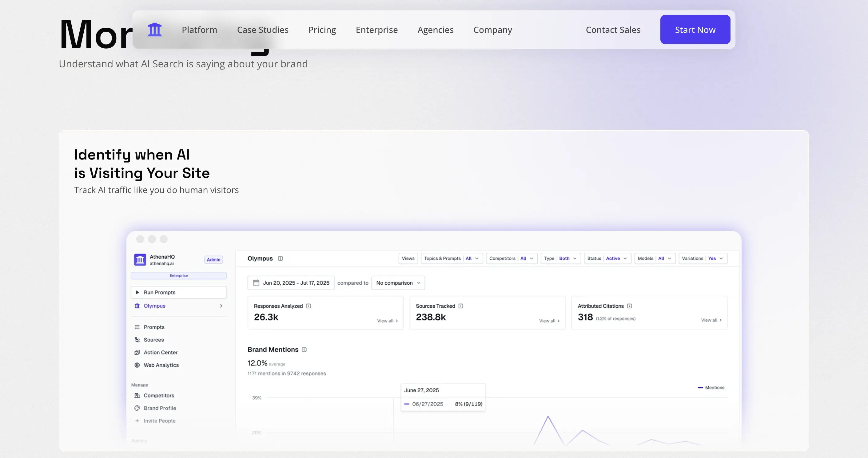
Task: Toggle the Mentions legend entry
Action: point(711,388)
